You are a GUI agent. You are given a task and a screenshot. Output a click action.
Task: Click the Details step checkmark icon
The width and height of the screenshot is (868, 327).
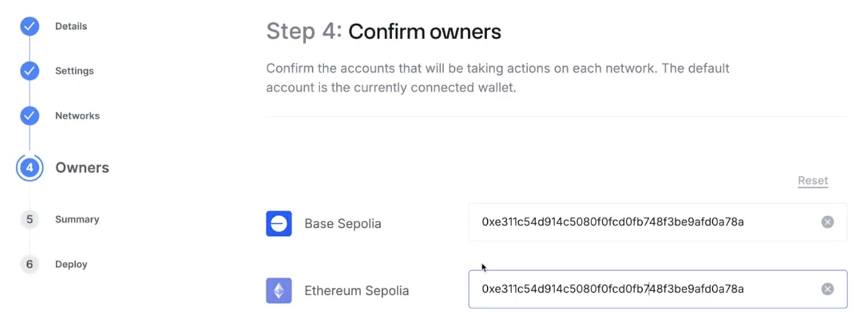pyautogui.click(x=29, y=26)
